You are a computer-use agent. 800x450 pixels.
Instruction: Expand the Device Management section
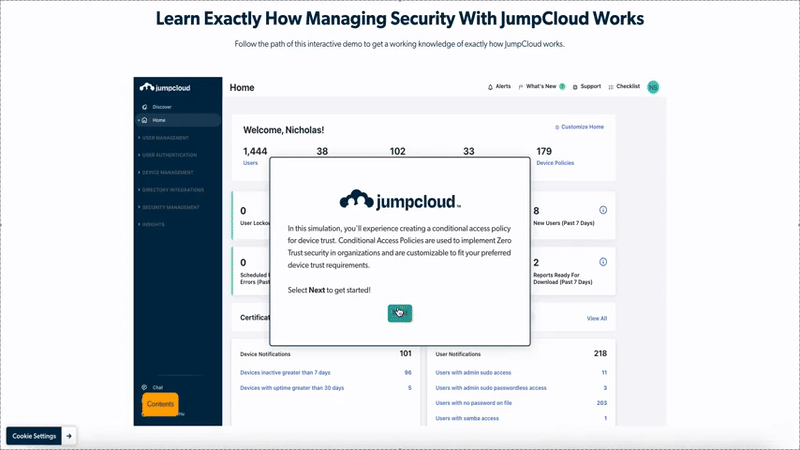pos(167,172)
